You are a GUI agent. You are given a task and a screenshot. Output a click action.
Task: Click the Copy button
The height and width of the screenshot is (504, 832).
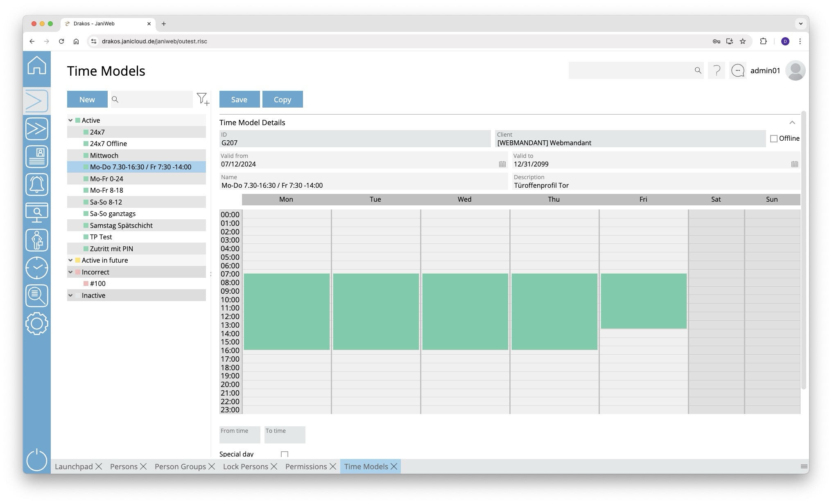283,99
